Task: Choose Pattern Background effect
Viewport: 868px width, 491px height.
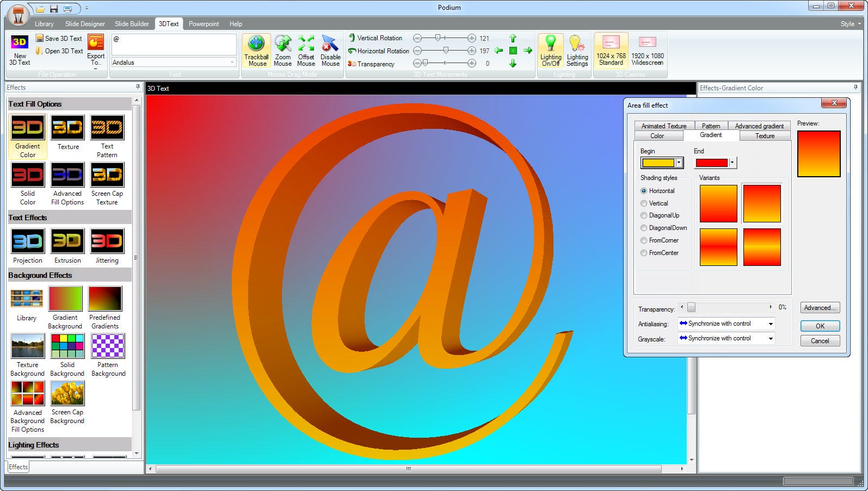Action: [108, 355]
